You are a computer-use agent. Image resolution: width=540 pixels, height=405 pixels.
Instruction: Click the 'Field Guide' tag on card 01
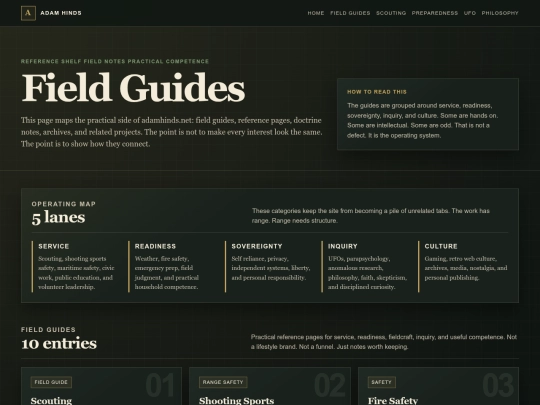coord(51,382)
